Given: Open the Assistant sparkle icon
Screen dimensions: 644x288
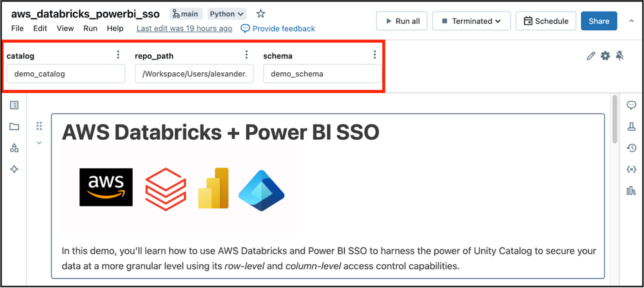Looking at the screenshot, I should [x=14, y=169].
